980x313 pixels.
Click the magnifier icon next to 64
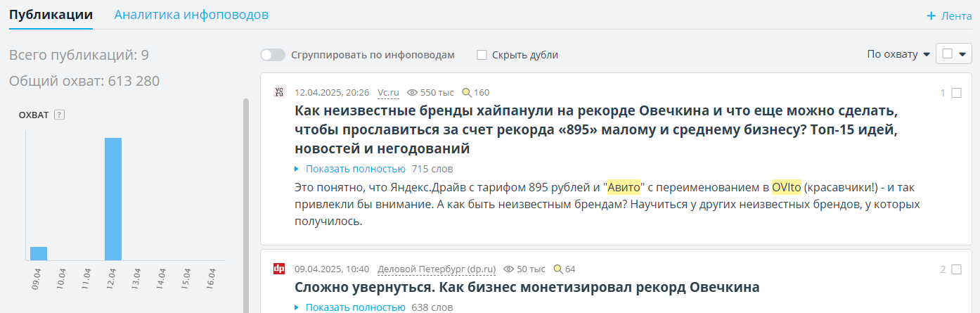(x=558, y=269)
